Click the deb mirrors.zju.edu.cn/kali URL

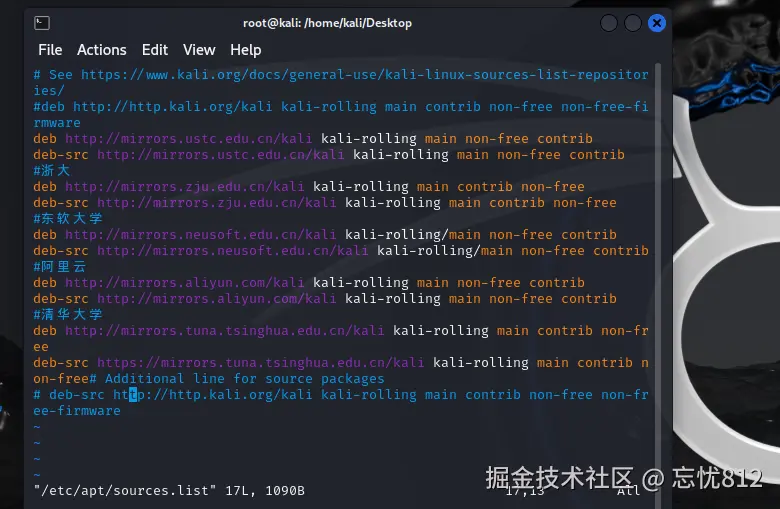[185, 187]
